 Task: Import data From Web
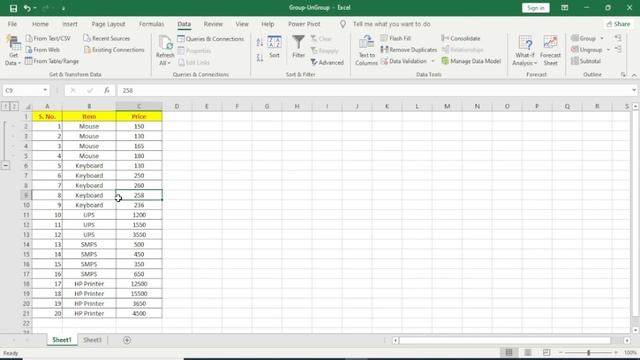point(42,50)
